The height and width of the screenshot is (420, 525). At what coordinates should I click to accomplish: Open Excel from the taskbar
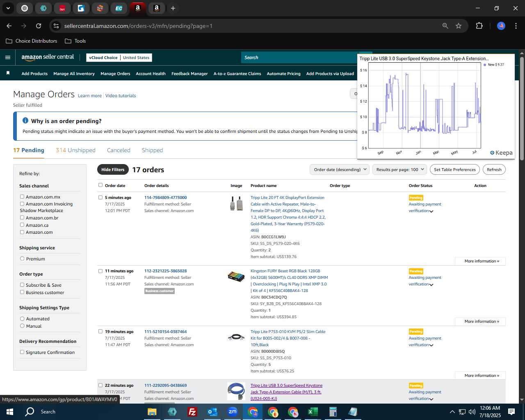tap(313, 412)
